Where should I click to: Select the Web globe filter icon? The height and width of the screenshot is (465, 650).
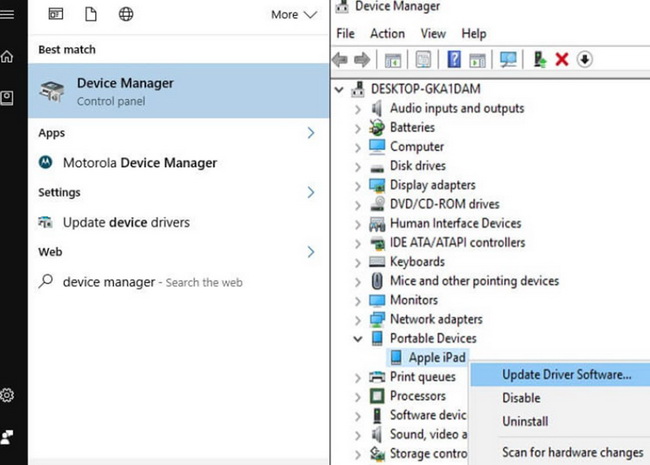(126, 14)
